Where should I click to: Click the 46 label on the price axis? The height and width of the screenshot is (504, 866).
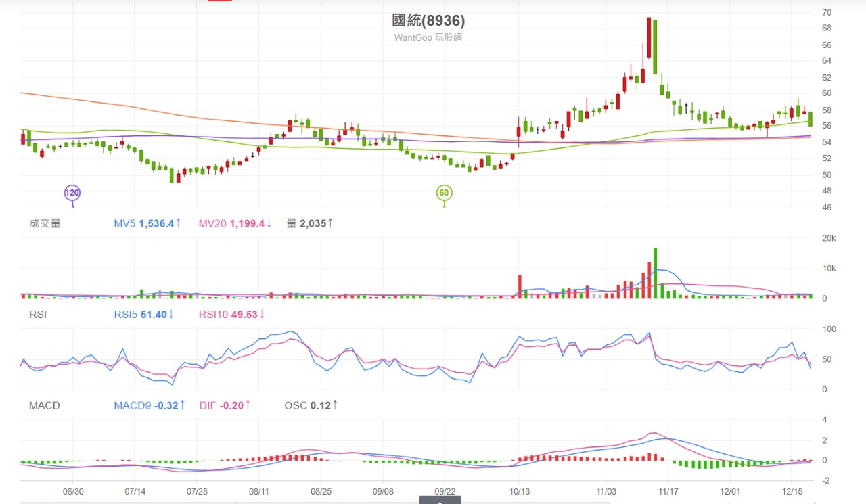tap(827, 207)
